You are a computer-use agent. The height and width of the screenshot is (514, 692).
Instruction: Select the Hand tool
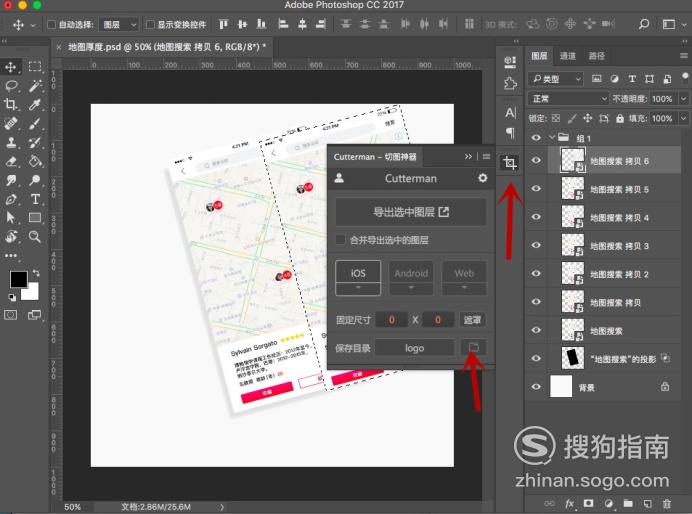(11, 236)
